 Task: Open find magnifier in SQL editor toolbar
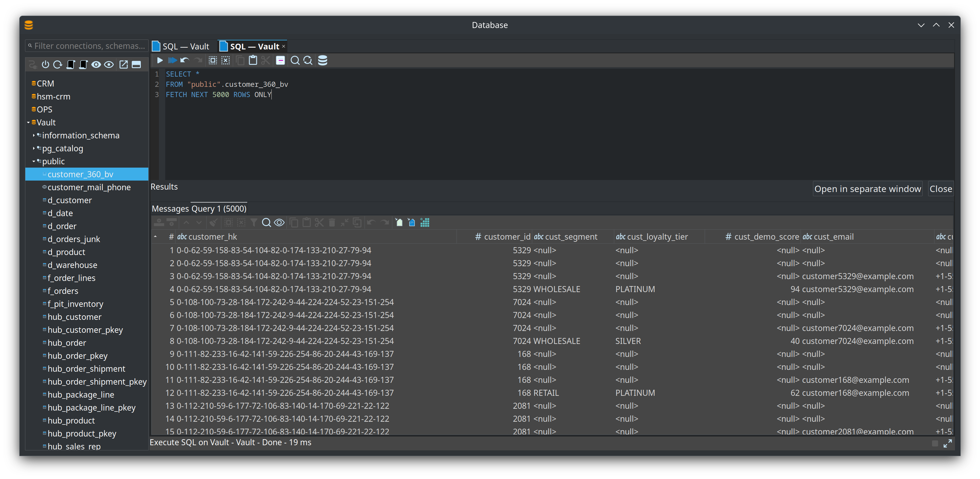[x=295, y=60]
